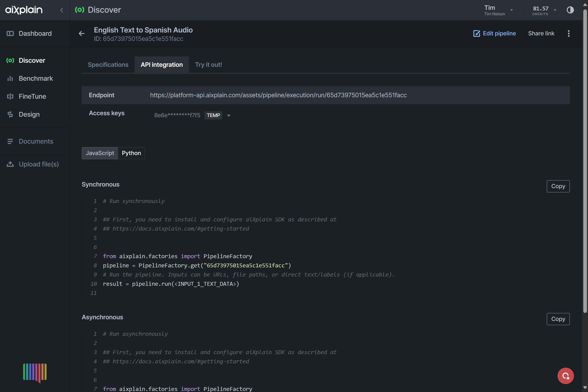This screenshot has width=588, height=392.
Task: Click the Asynchronous section heading
Action: 103,317
